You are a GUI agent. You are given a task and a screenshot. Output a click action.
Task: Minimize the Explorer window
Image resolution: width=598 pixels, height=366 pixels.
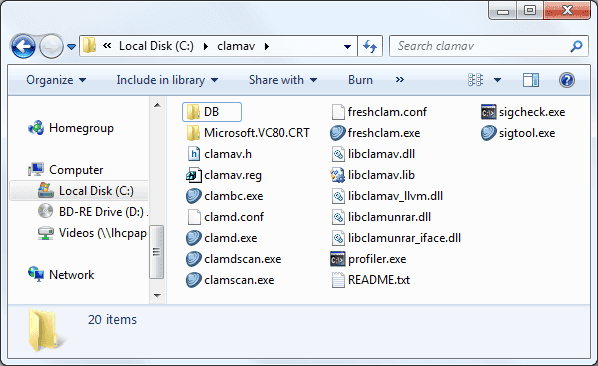[503, 11]
